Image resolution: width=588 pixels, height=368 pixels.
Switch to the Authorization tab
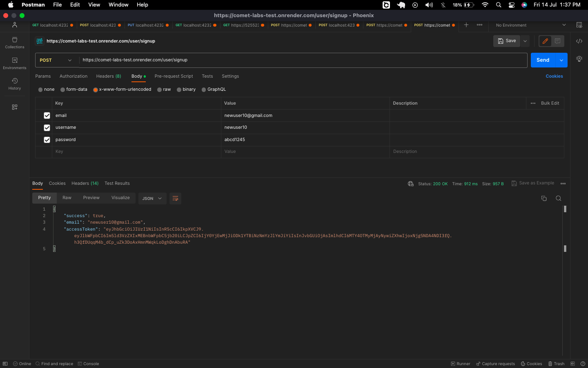73,76
